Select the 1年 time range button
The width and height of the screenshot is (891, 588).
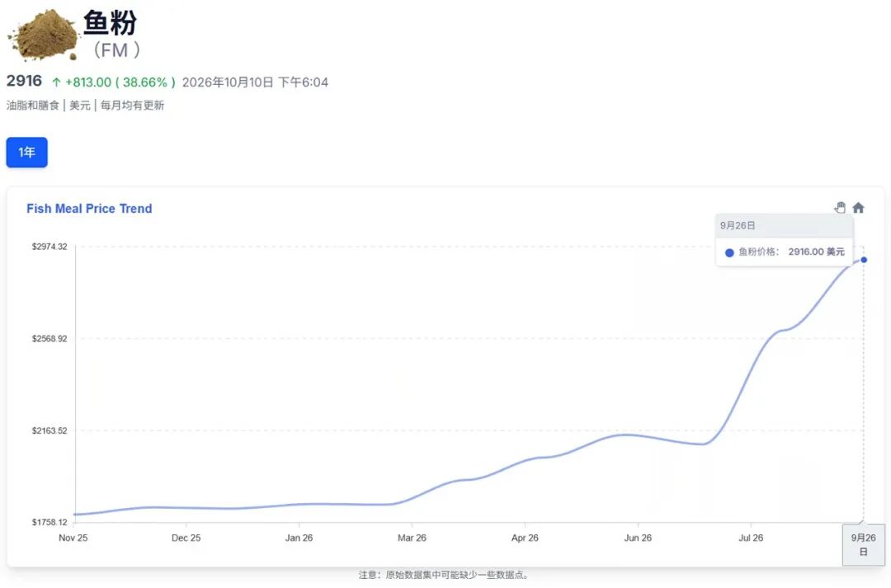click(26, 153)
